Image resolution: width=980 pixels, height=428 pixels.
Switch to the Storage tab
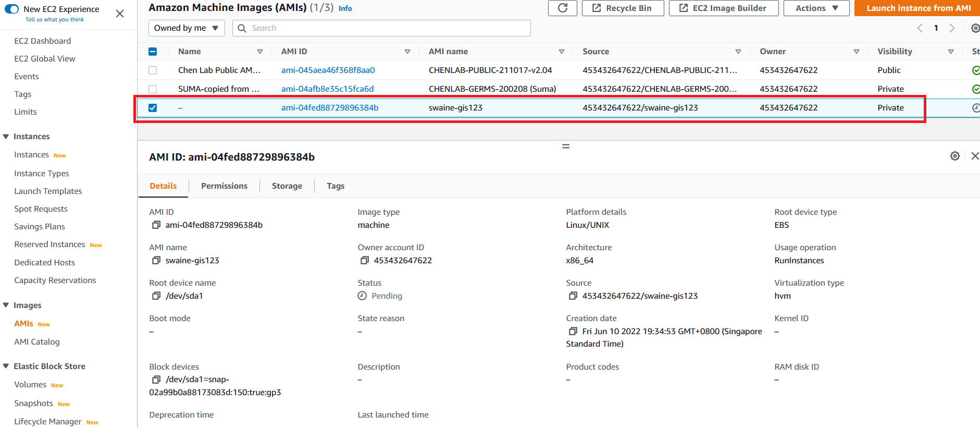click(x=287, y=186)
